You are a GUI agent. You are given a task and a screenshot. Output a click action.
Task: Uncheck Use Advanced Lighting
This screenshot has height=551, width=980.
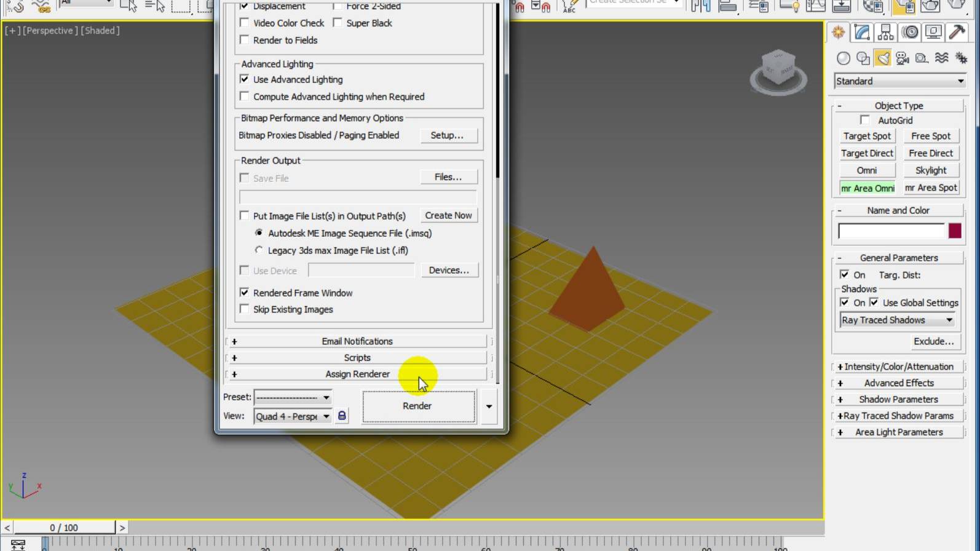click(x=245, y=79)
